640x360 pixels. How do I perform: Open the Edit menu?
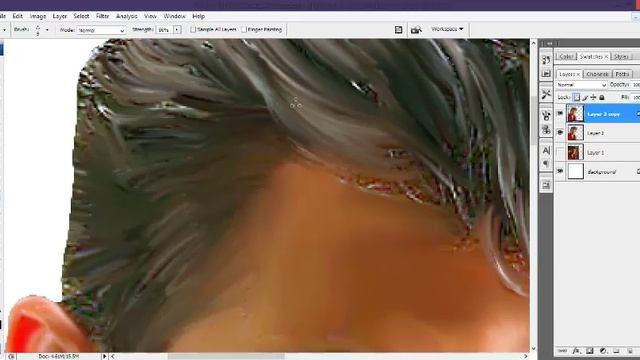pos(17,16)
